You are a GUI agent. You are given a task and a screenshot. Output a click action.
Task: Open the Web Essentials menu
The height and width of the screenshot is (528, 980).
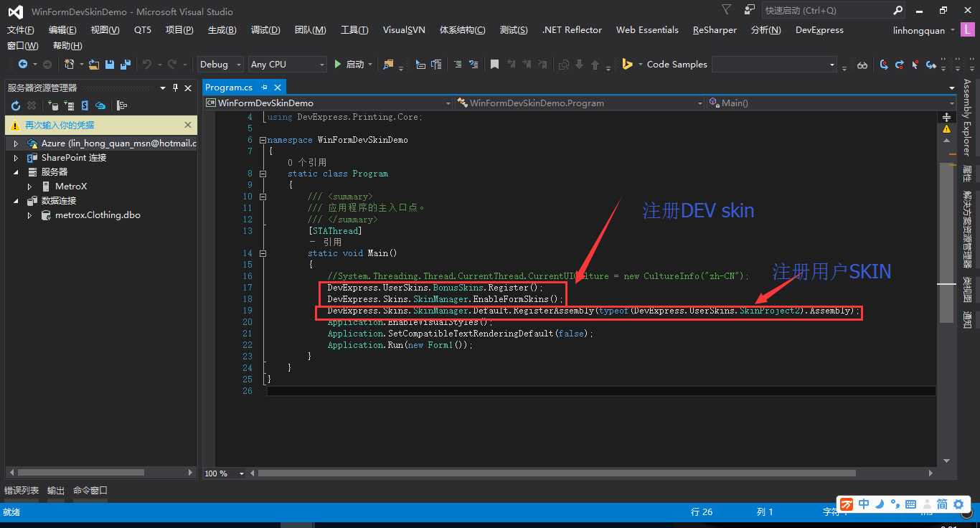[647, 30]
